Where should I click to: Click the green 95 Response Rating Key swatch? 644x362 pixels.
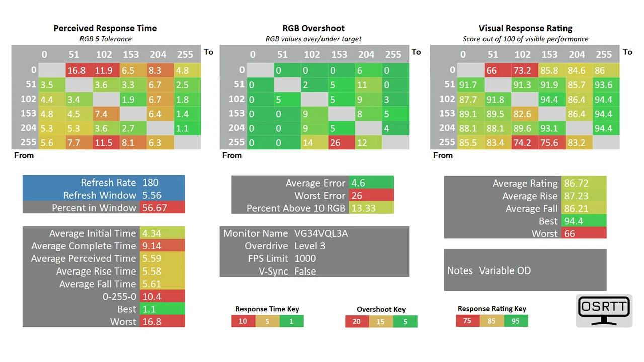click(x=516, y=321)
